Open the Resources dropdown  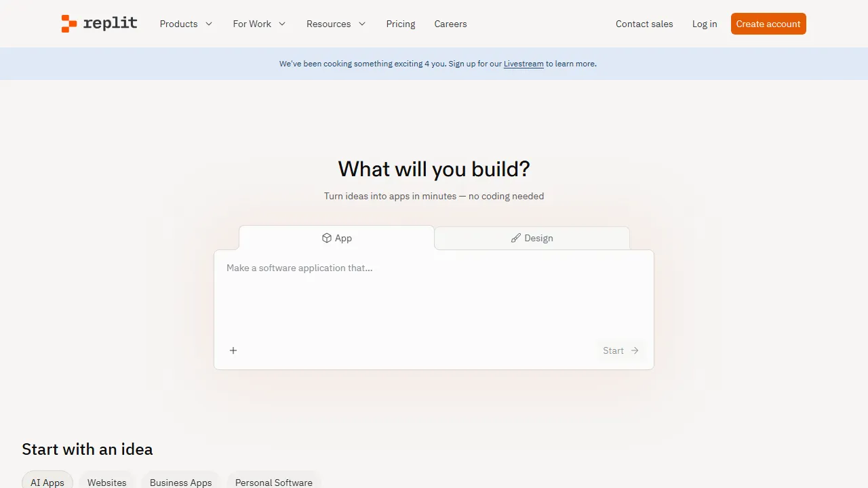pyautogui.click(x=336, y=24)
